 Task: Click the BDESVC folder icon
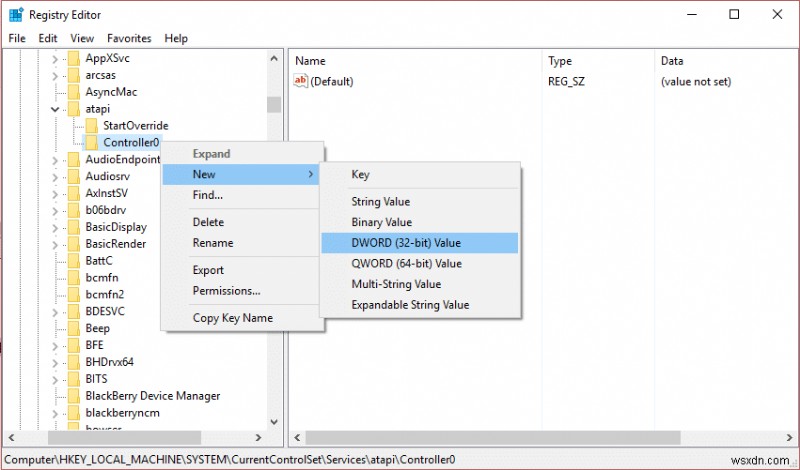[x=74, y=311]
